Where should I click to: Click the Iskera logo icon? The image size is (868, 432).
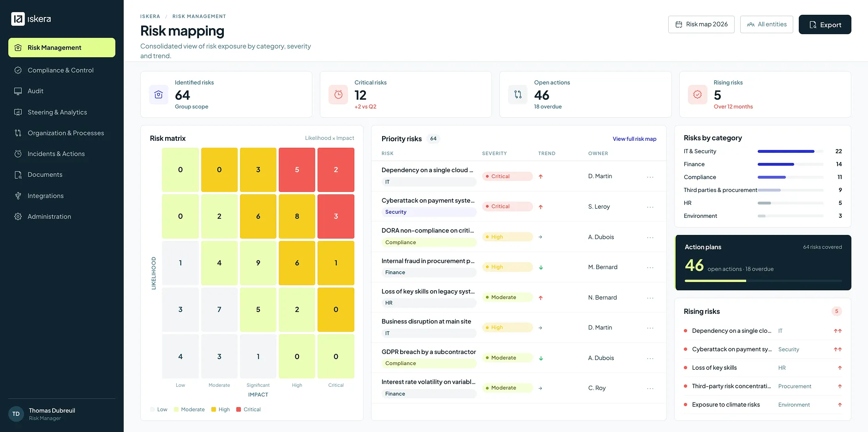coord(18,19)
